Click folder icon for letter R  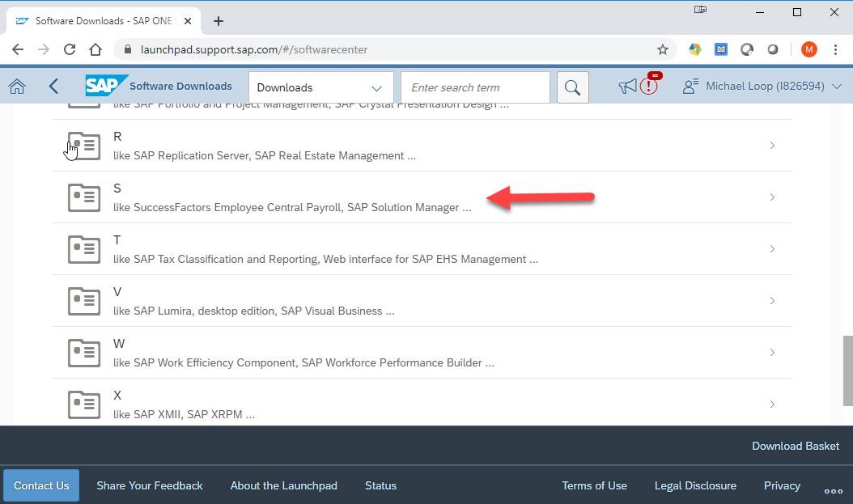(x=84, y=146)
